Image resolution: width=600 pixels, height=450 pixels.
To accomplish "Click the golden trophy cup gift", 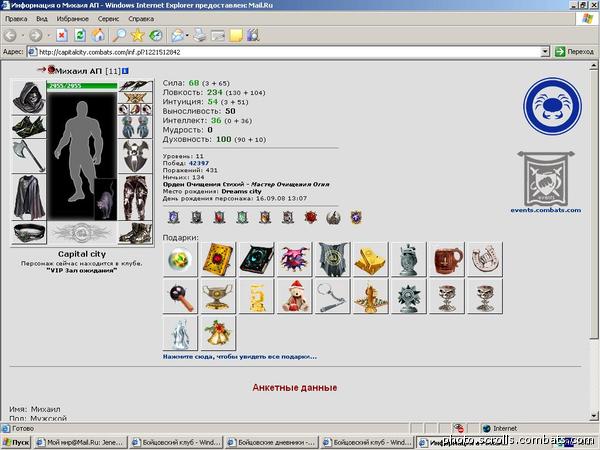I will tap(218, 296).
